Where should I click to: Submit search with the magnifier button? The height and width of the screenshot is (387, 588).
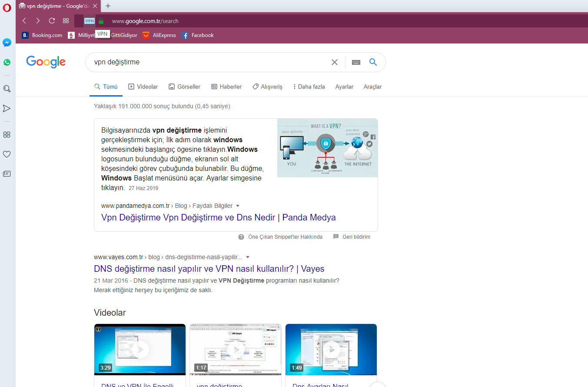tap(373, 62)
